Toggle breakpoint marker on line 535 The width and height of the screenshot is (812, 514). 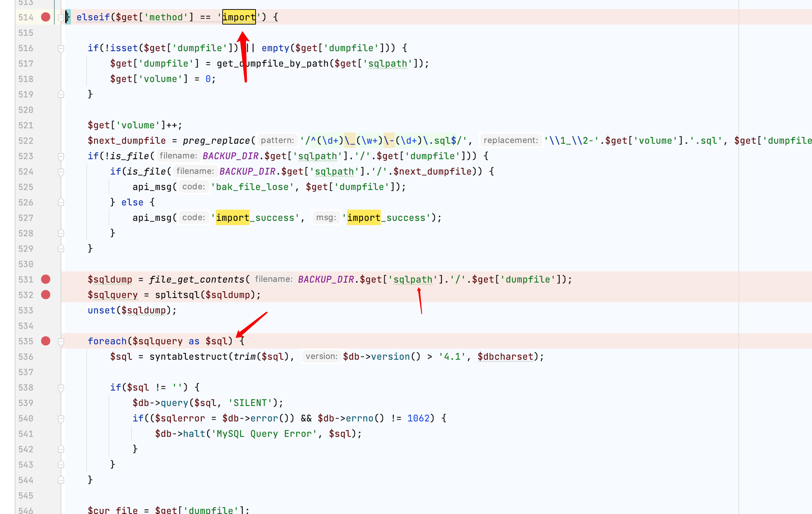[46, 341]
